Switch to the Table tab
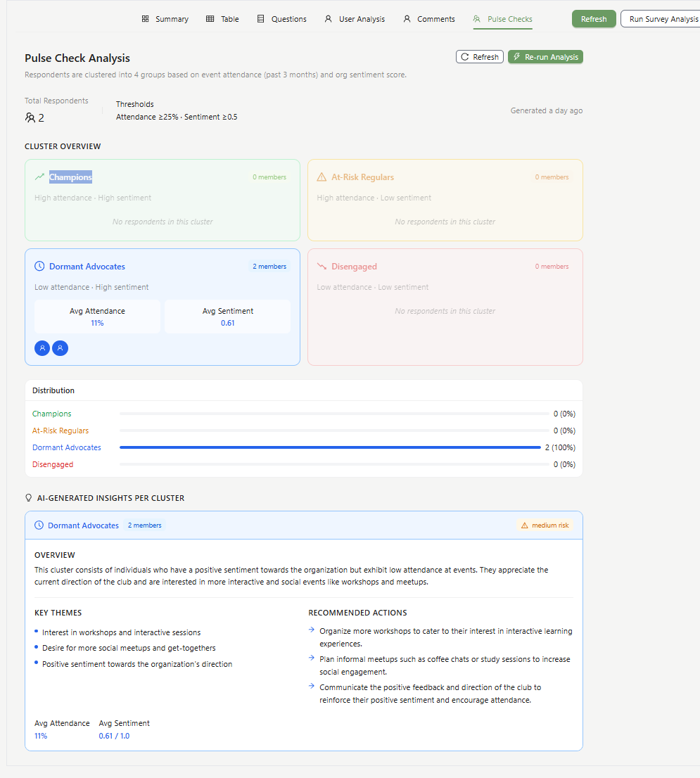 (223, 19)
